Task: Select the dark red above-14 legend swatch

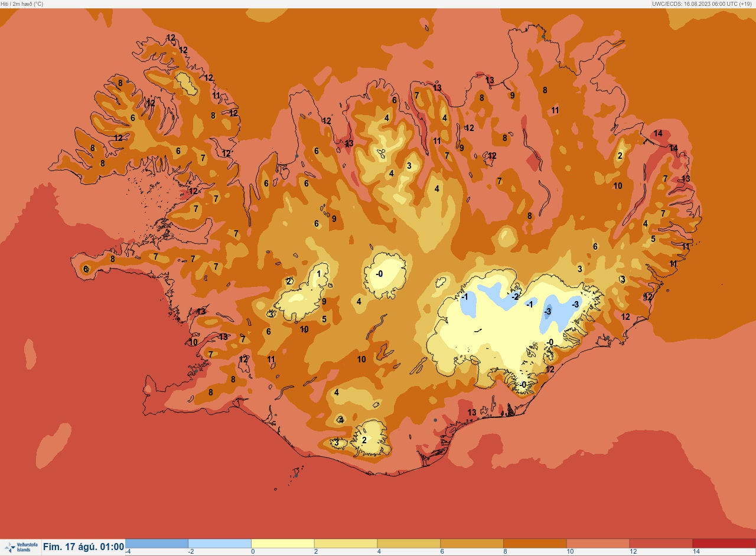Action: click(x=724, y=544)
